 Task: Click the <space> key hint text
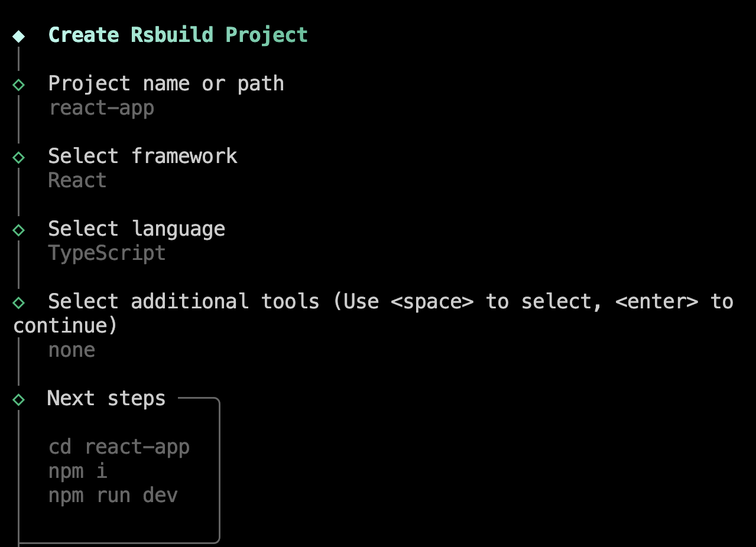pos(432,302)
